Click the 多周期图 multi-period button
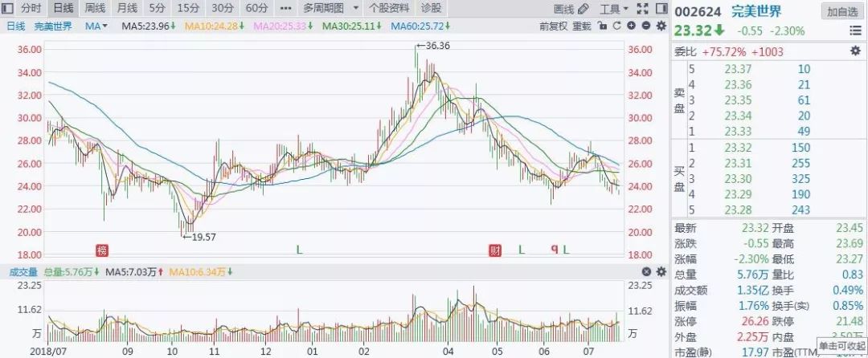This screenshot has width=868, height=358. 323,8
